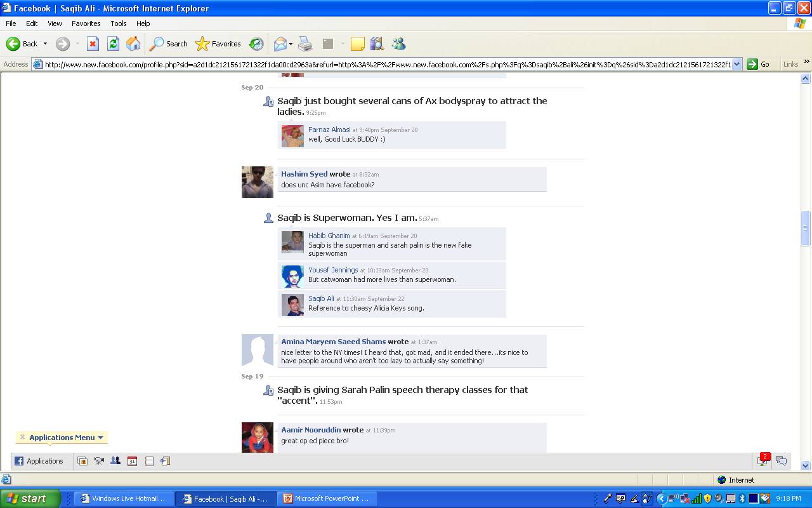The height and width of the screenshot is (508, 812).
Task: Open Hashim Syed's profile link
Action: (x=304, y=174)
